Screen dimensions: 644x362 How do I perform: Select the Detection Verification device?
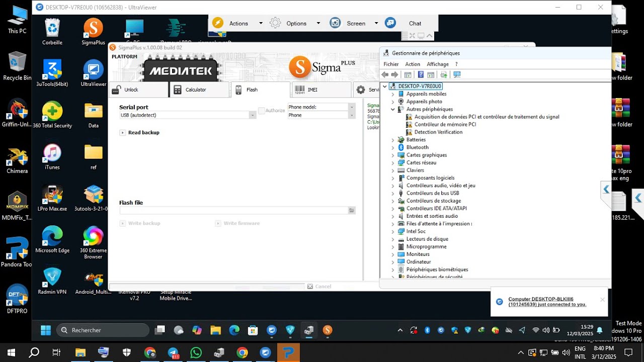pos(438,132)
